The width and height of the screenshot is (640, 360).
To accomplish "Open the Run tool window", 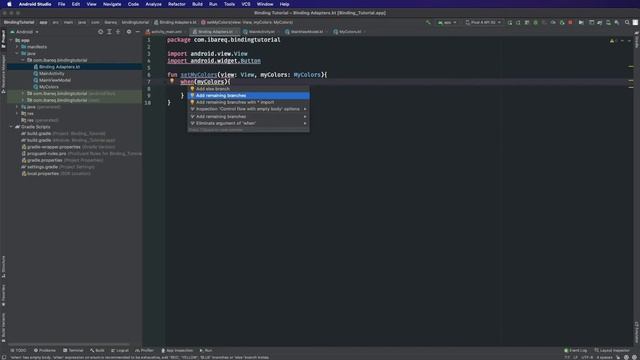I will (x=206, y=350).
